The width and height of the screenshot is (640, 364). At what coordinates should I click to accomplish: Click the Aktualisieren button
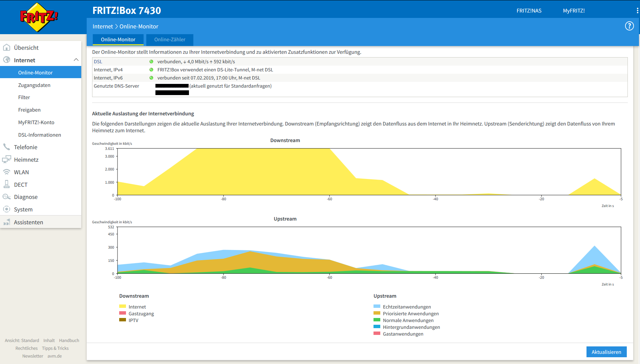(606, 352)
